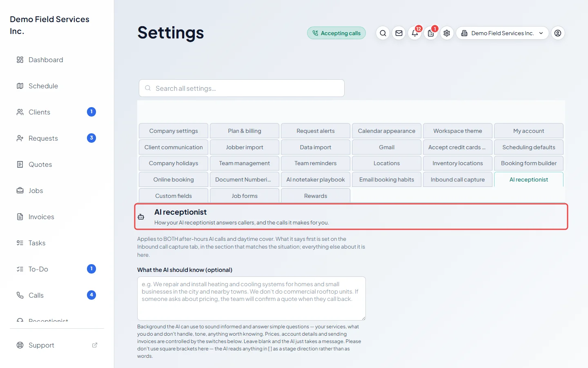Open Support via the lifebuoy icon
The height and width of the screenshot is (368, 588).
[20, 345]
